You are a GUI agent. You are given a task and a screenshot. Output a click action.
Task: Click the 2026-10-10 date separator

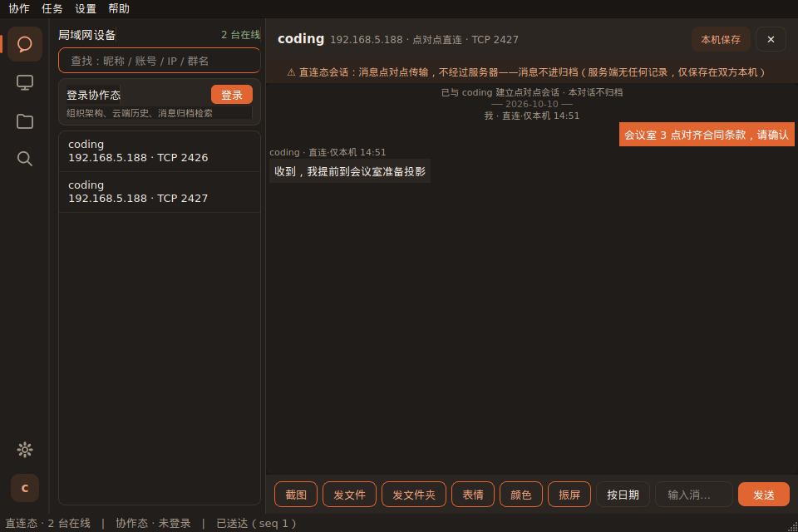coord(531,104)
